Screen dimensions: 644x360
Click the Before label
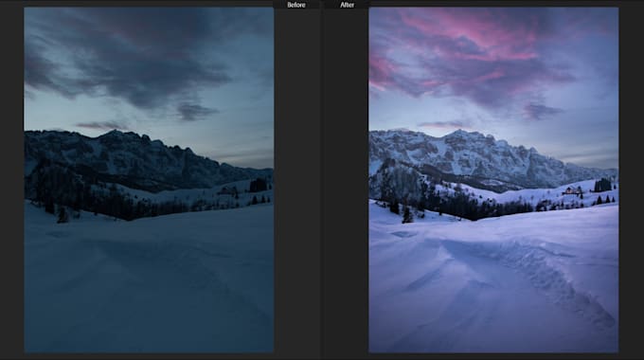click(x=296, y=5)
